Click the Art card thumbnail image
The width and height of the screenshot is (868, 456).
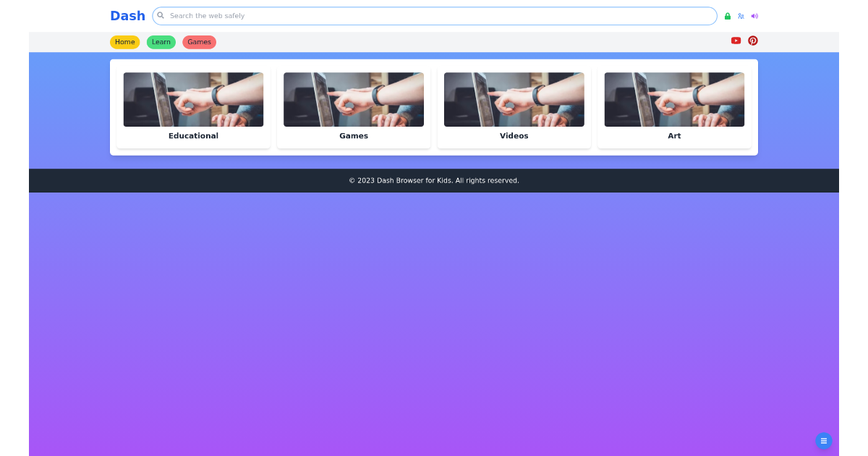[674, 99]
